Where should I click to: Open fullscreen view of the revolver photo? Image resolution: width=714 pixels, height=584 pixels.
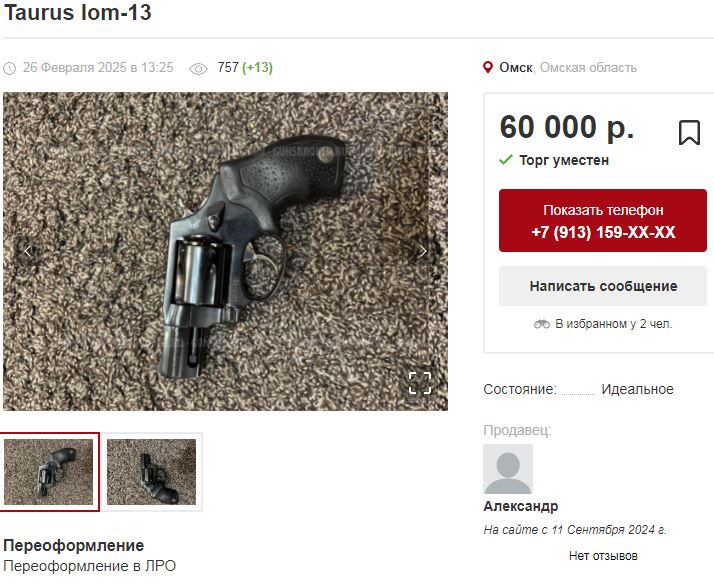pos(420,383)
